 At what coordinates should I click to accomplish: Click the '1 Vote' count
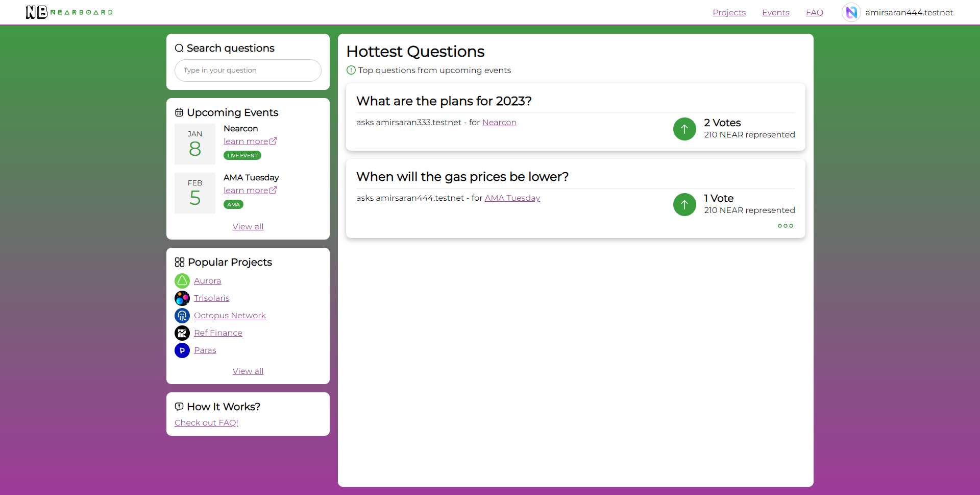click(719, 198)
